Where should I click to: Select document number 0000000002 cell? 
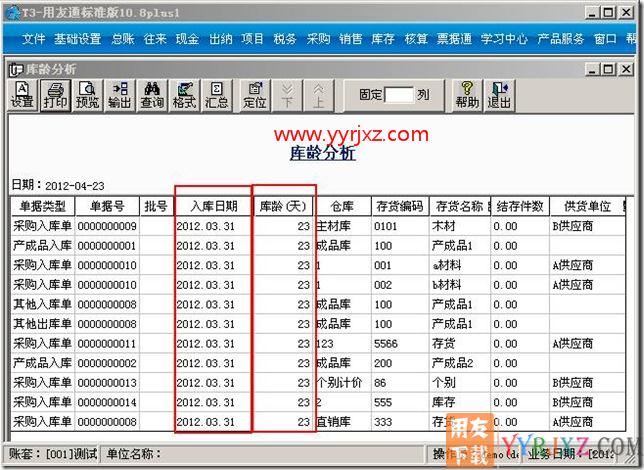107,364
